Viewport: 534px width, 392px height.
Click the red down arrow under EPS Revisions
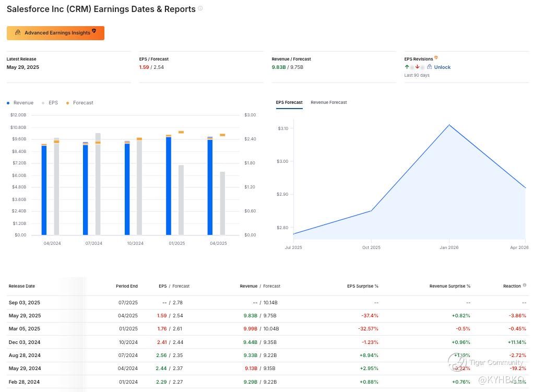(x=417, y=67)
